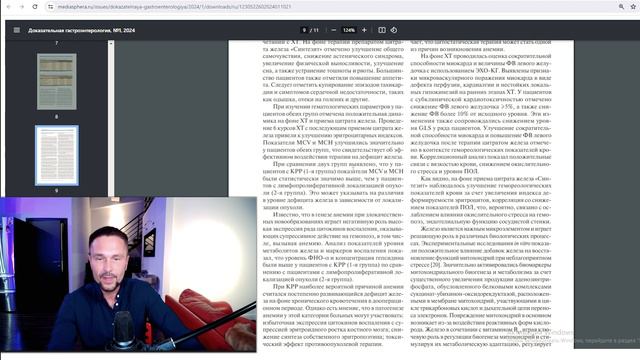Go forward with the browser forward arrow
This screenshot has width=640, height=360.
pyautogui.click(x=22, y=7)
